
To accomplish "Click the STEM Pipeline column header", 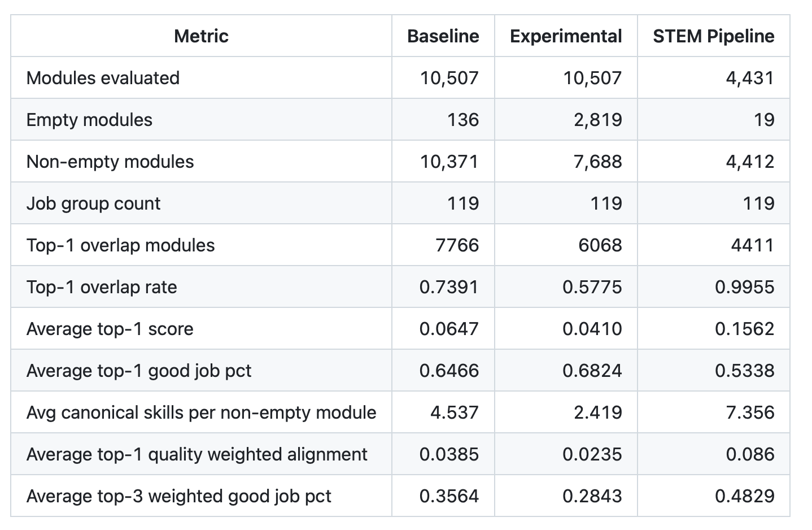I will (713, 36).
